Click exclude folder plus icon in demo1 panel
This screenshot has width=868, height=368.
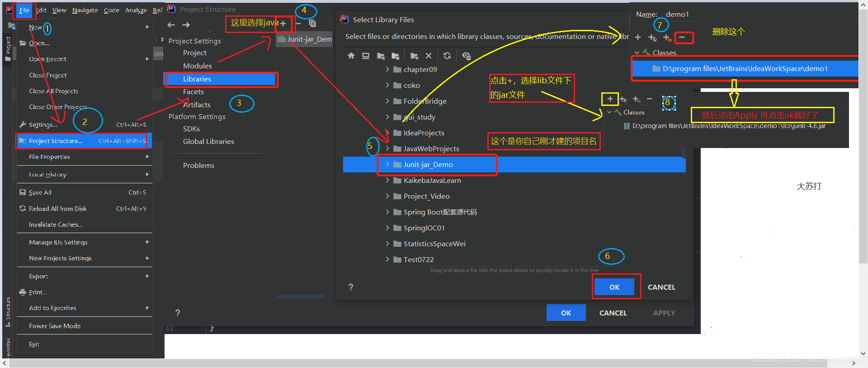click(x=667, y=38)
